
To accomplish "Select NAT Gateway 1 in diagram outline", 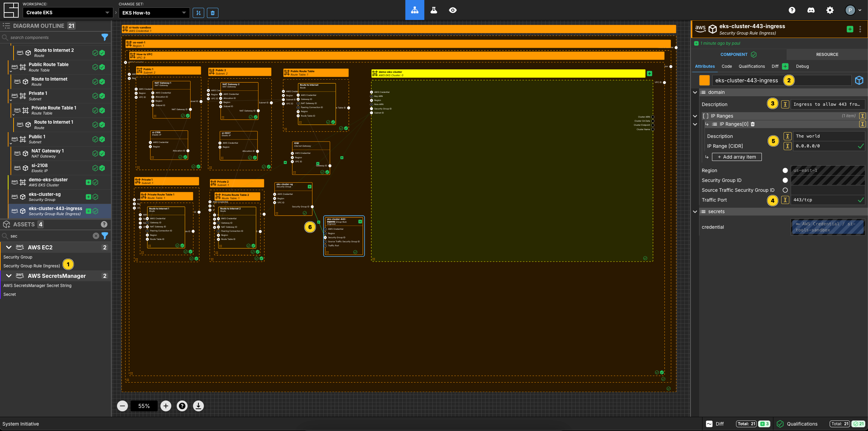I will 60,153.
